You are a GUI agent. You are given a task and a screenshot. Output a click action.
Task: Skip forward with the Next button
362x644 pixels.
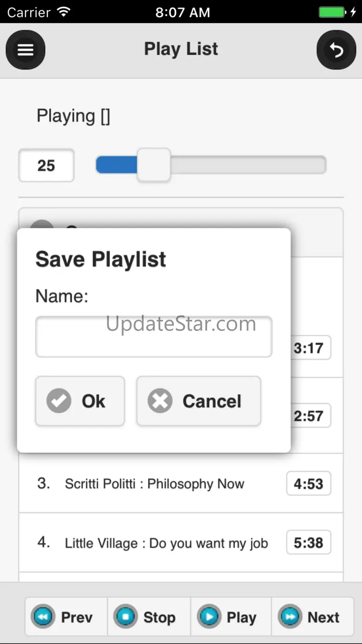tap(312, 617)
